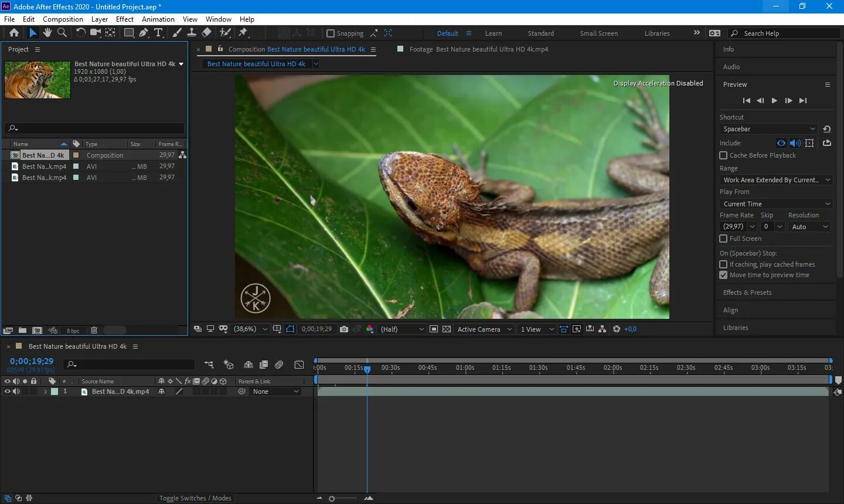Open the Half resolution dropdown
844x504 pixels.
pos(401,329)
